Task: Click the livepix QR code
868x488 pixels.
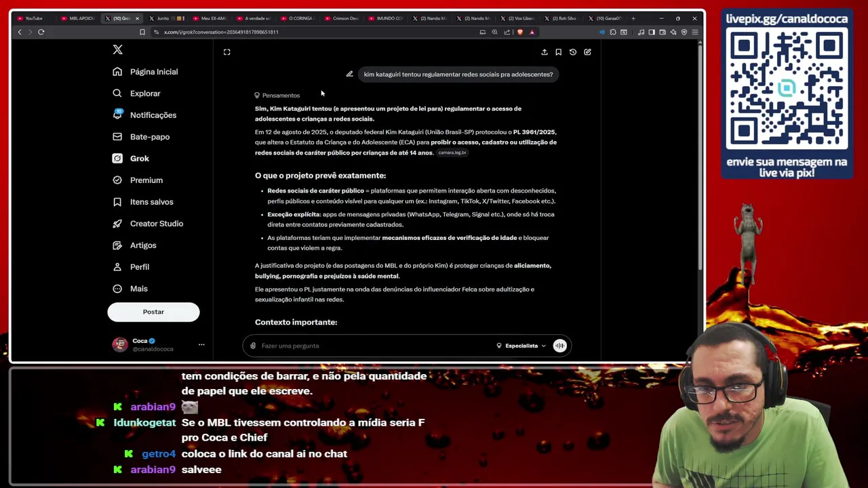Action: pos(787,89)
